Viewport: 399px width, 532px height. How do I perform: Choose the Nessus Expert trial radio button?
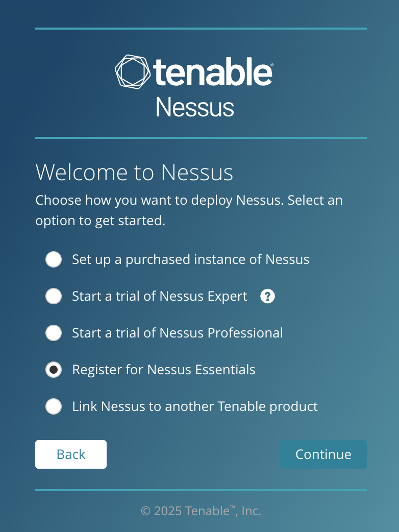(x=54, y=296)
